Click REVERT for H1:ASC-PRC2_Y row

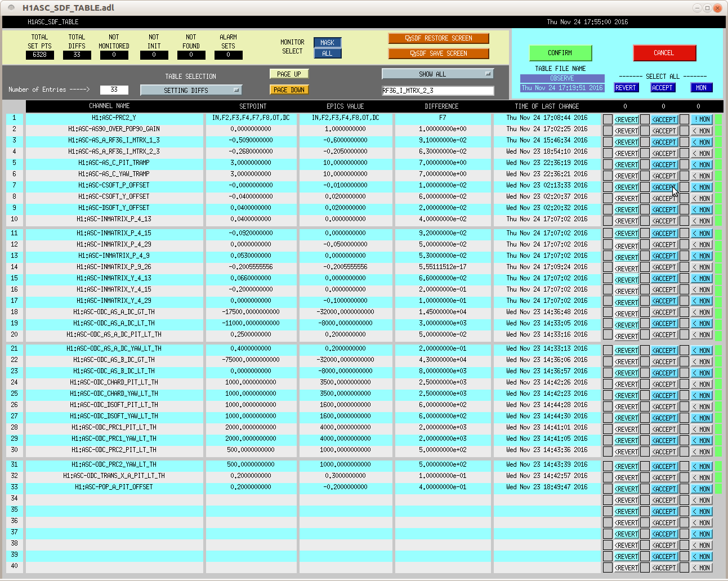(x=626, y=119)
